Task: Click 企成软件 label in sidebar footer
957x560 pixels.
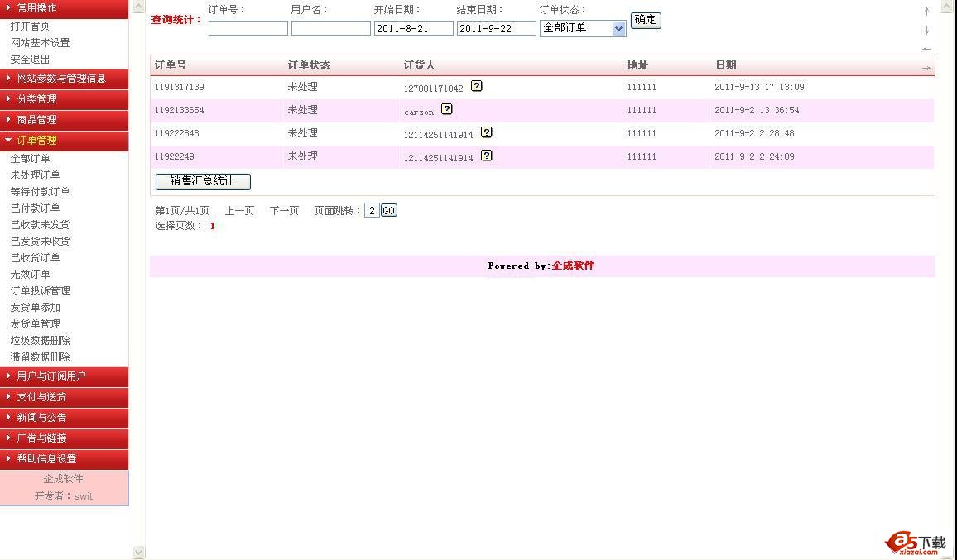Action: [x=64, y=479]
